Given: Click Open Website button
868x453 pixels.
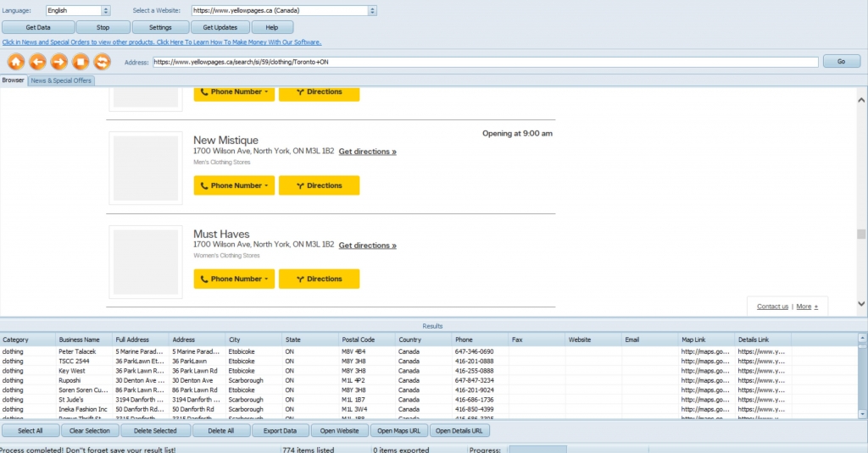Looking at the screenshot, I should [x=339, y=431].
